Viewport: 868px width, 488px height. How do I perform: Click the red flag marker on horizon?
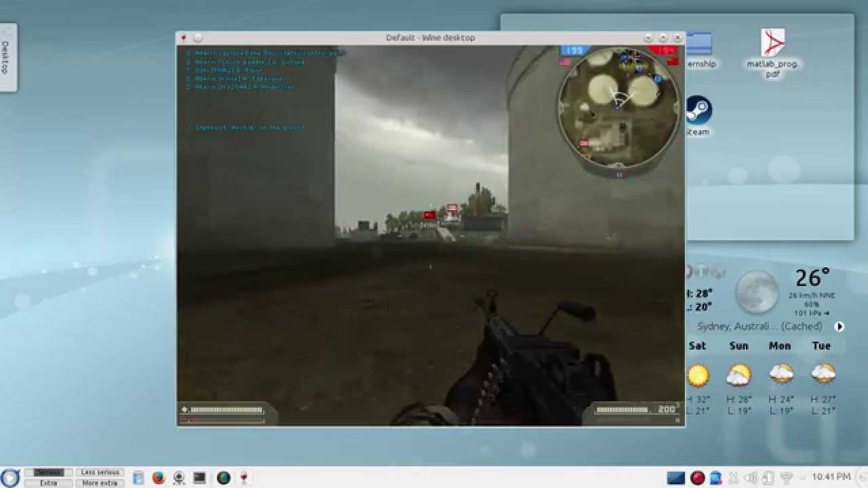[429, 215]
